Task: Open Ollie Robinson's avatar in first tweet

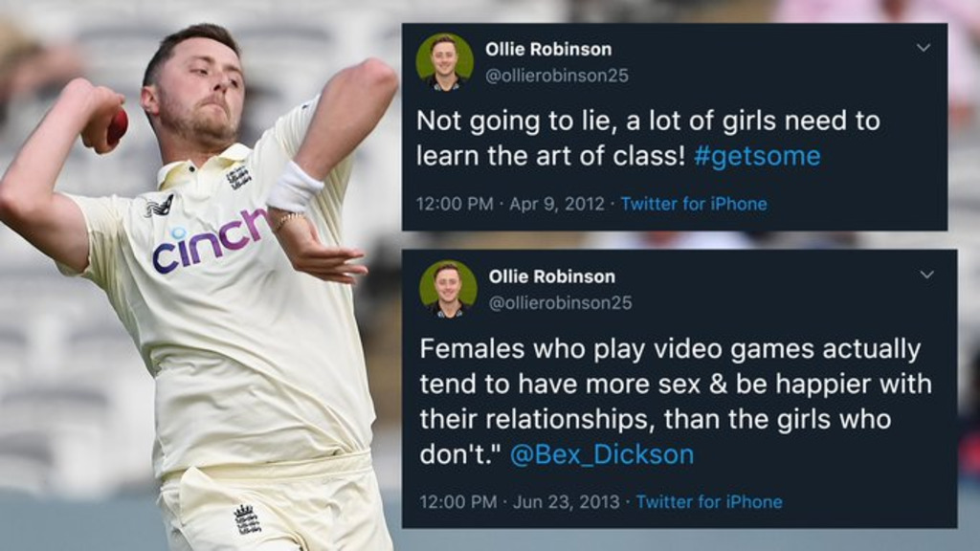Action: pyautogui.click(x=444, y=62)
